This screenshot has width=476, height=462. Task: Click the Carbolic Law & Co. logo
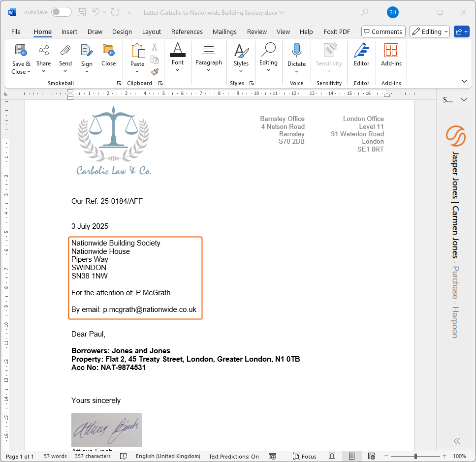click(114, 141)
